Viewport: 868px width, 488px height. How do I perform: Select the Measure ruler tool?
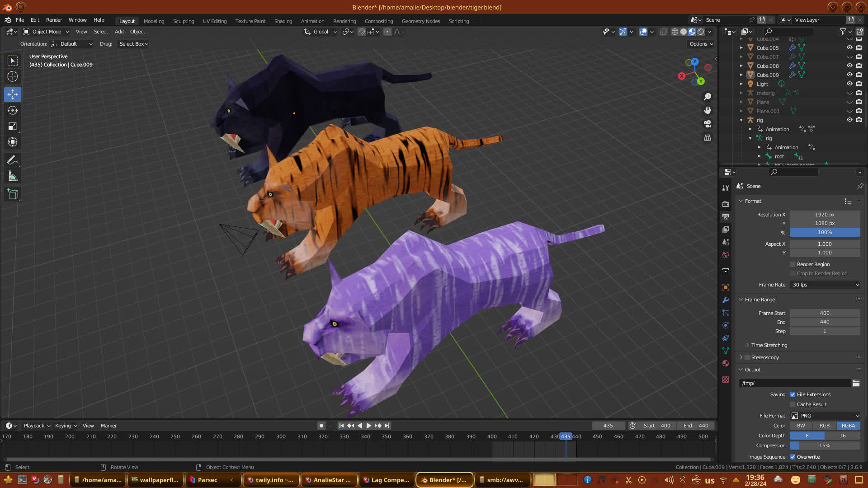(13, 177)
